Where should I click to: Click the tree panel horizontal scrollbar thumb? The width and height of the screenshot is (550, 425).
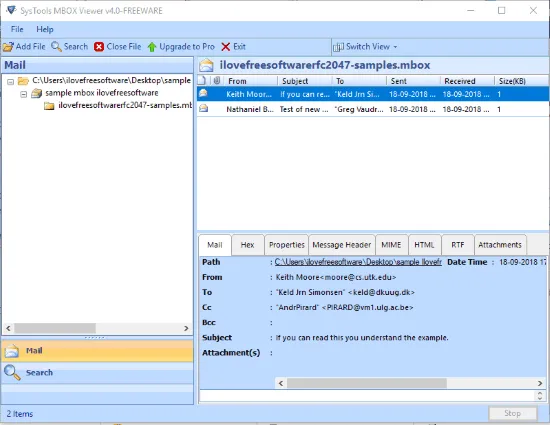[55, 328]
